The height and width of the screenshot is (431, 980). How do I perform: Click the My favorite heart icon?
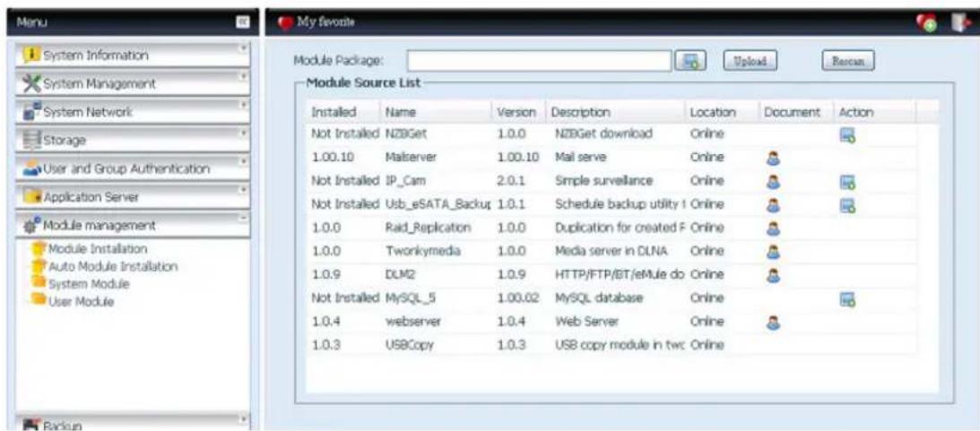[286, 23]
